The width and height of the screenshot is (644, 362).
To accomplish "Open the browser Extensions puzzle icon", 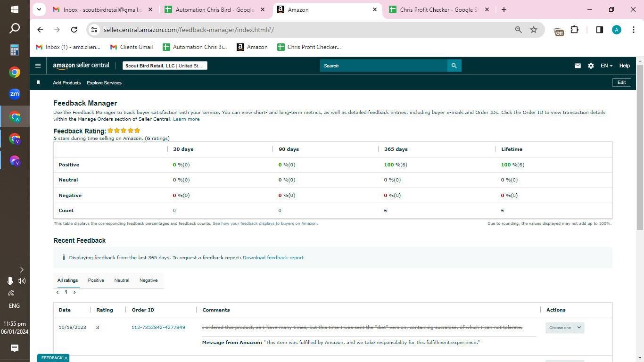I will (574, 30).
